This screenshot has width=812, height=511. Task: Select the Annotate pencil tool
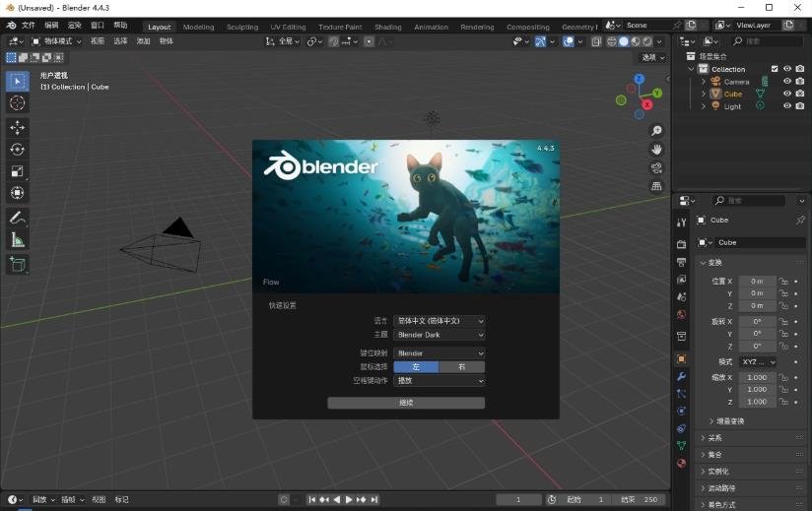pos(17,218)
